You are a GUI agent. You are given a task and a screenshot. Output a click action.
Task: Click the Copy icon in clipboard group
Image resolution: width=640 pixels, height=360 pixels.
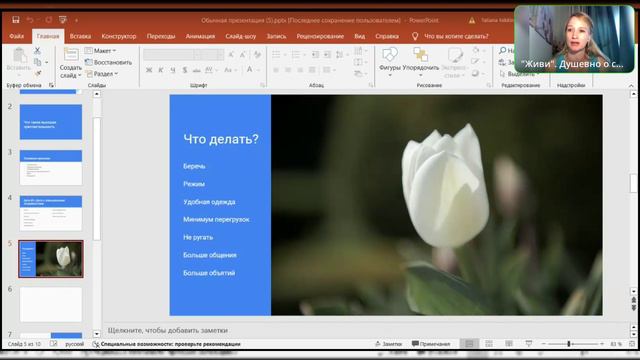pyautogui.click(x=37, y=62)
